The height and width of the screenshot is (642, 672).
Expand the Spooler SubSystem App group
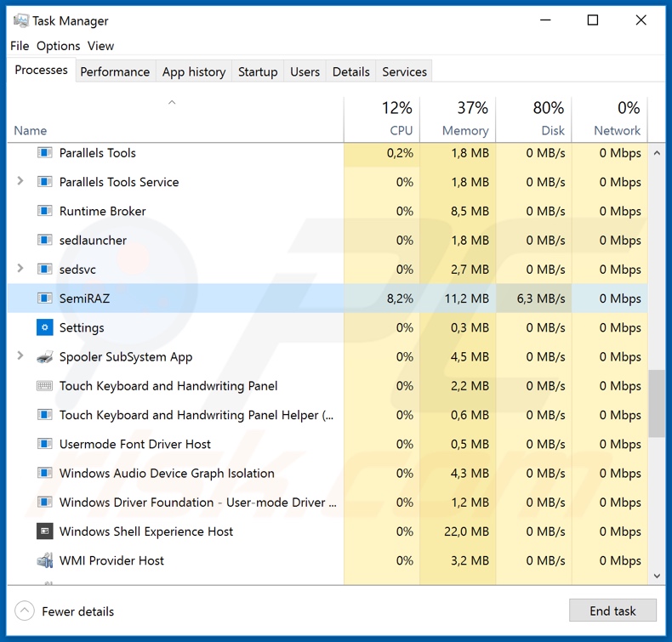click(20, 356)
